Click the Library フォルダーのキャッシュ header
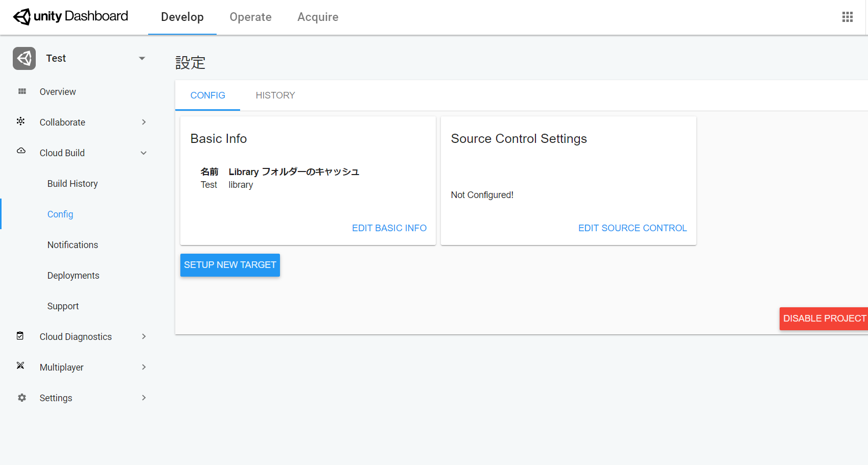The height and width of the screenshot is (465, 868). coord(294,172)
